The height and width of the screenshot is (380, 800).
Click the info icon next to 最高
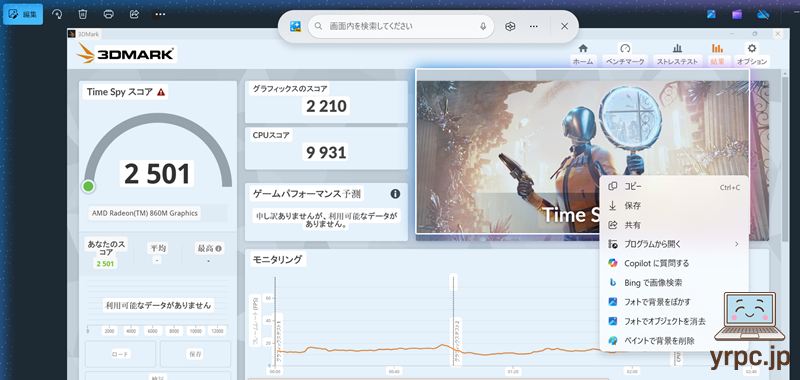(x=219, y=248)
